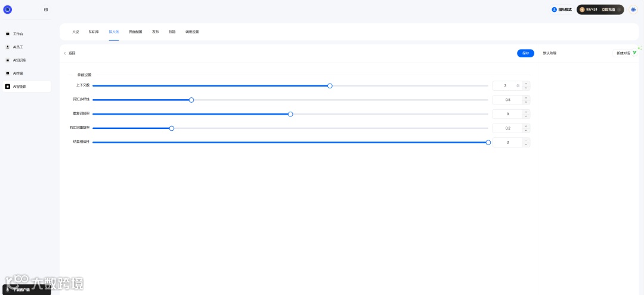The height and width of the screenshot is (295, 644).
Task: Go to AI员工 in the sidebar
Action: pyautogui.click(x=18, y=47)
